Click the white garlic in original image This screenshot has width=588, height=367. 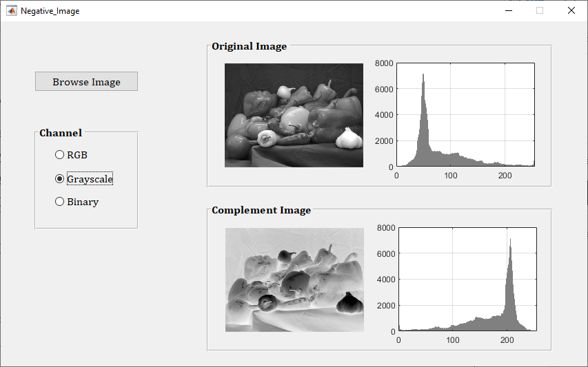(349, 138)
